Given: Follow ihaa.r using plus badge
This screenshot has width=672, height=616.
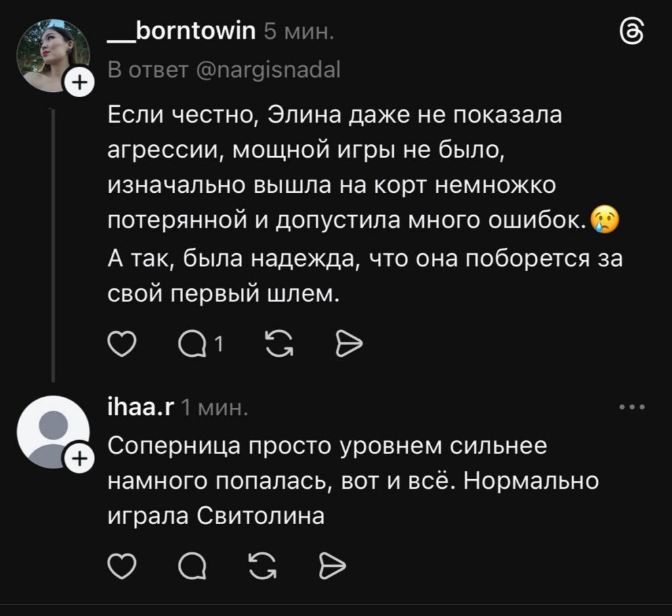Looking at the screenshot, I should pos(77,459).
